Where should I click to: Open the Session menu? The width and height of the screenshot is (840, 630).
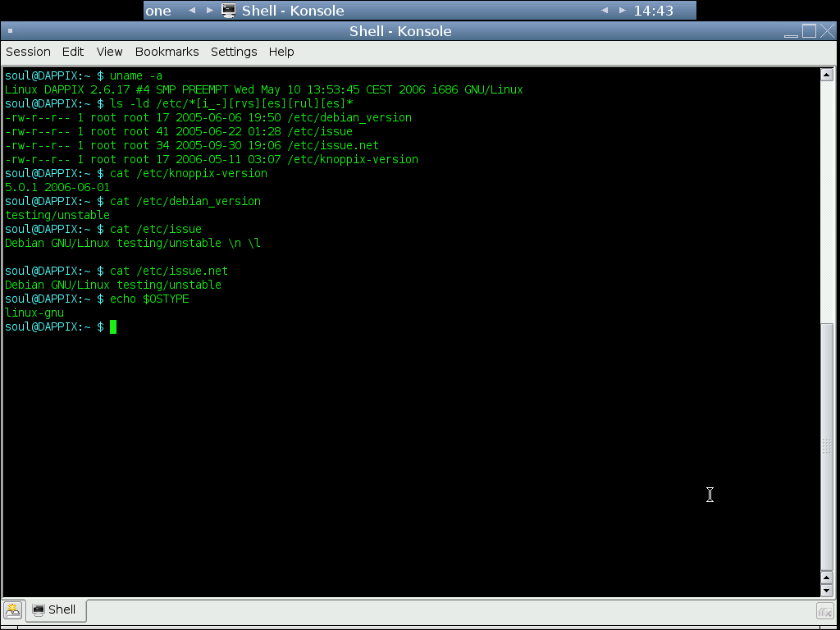[28, 52]
